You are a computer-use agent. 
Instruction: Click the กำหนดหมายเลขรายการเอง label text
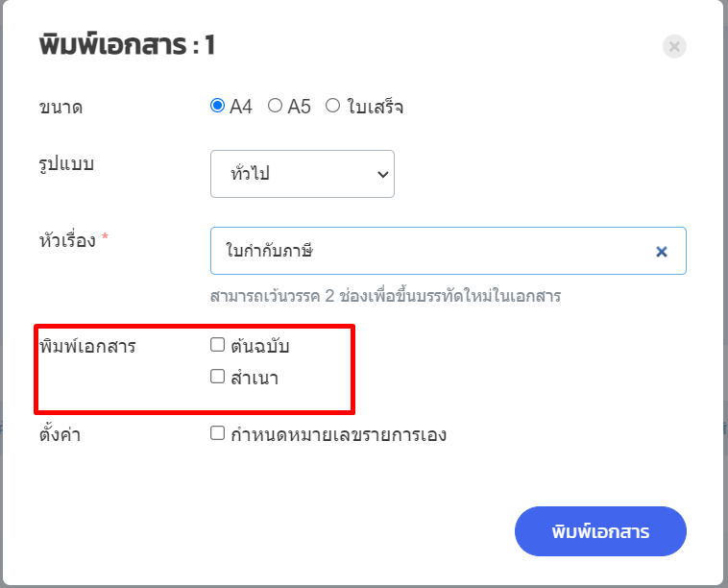pos(339,434)
